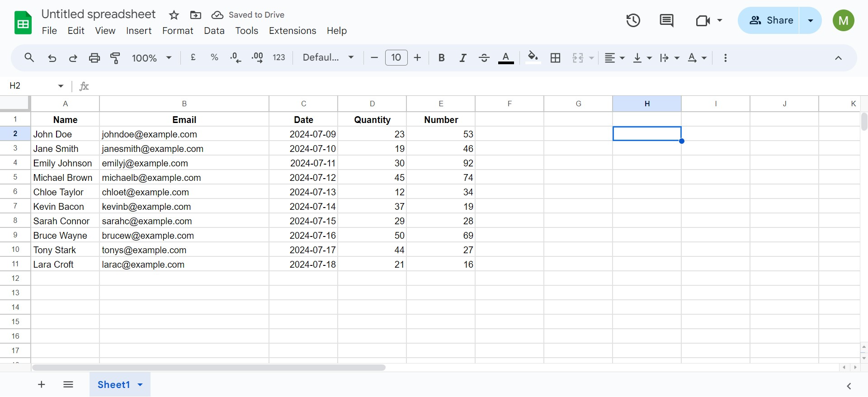Open the fill color picker
Viewport: 868px width, 397px height.
pyautogui.click(x=533, y=58)
